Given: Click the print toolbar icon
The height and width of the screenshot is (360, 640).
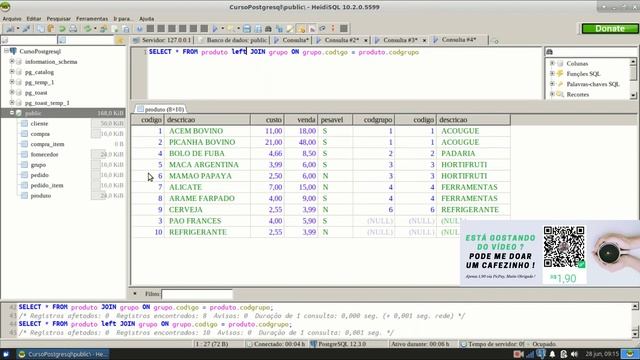Looking at the screenshot, I should 73,29.
